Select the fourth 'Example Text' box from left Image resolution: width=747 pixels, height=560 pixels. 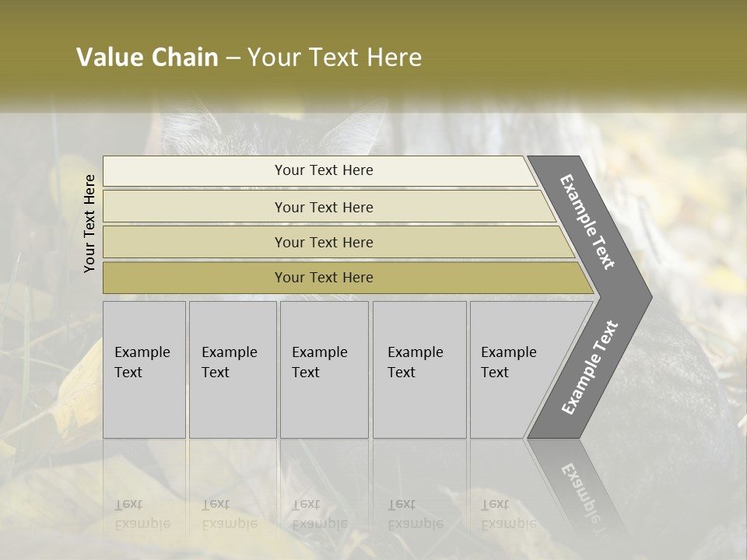click(x=419, y=369)
